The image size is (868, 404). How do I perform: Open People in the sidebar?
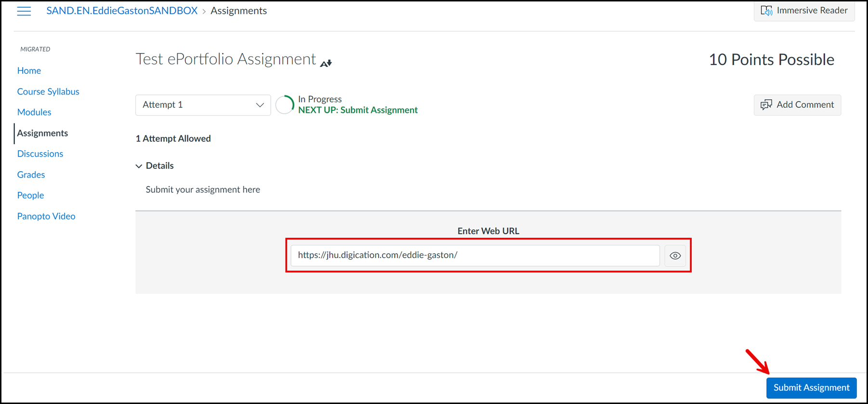point(30,195)
